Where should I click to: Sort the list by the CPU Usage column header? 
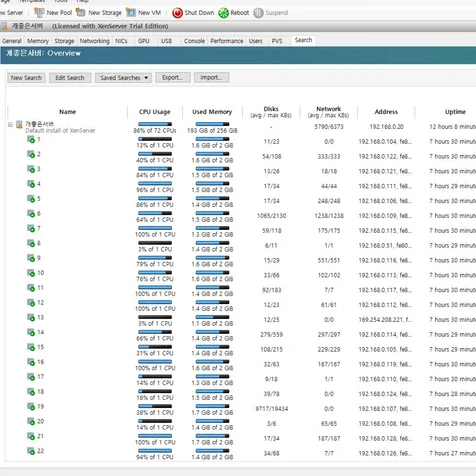(x=155, y=112)
